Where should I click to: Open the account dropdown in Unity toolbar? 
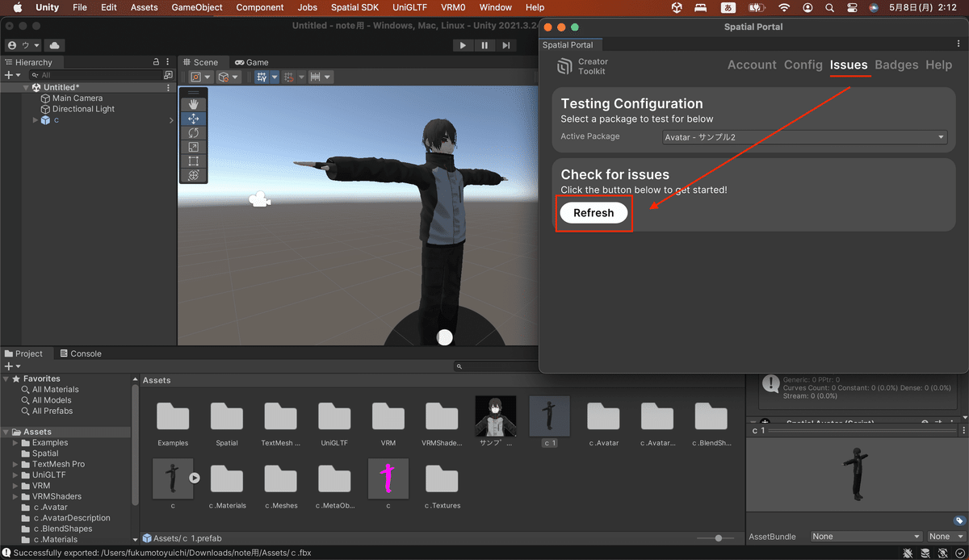23,45
